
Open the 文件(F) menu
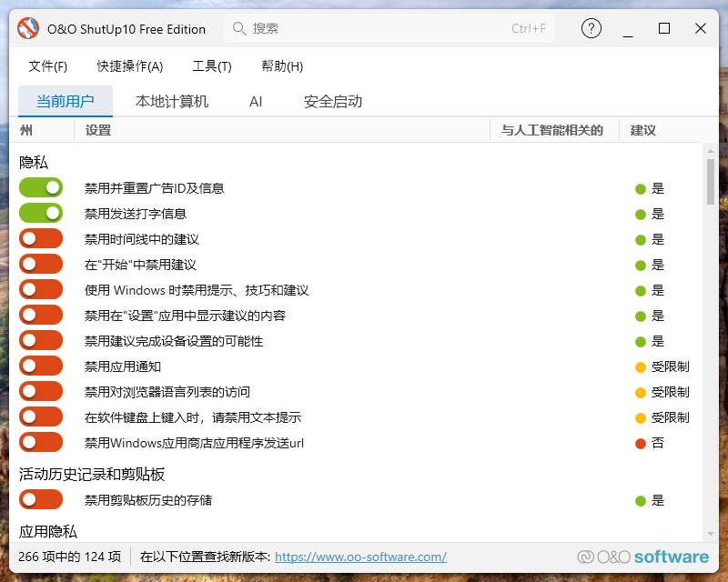click(x=48, y=66)
